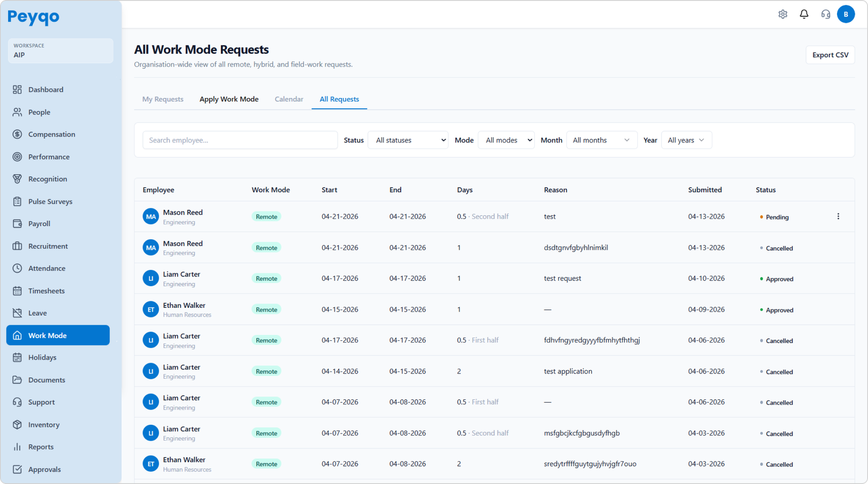Open the Workspace AIP selector

(60, 50)
